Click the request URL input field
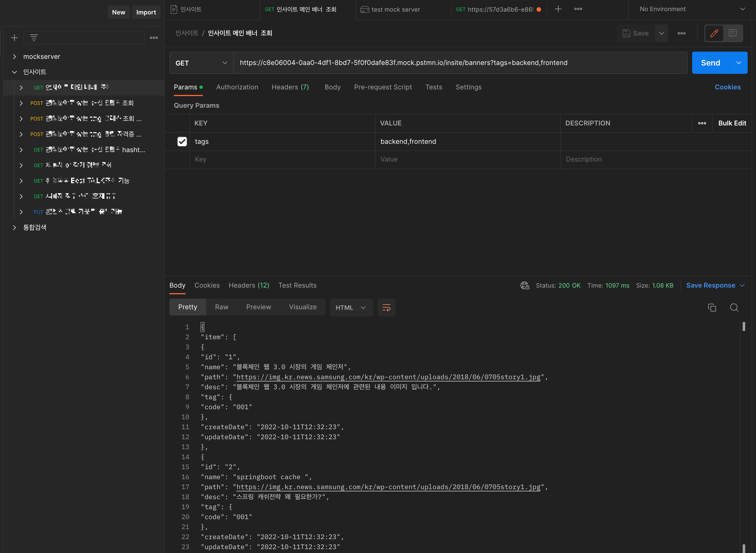The height and width of the screenshot is (553, 756). point(460,62)
